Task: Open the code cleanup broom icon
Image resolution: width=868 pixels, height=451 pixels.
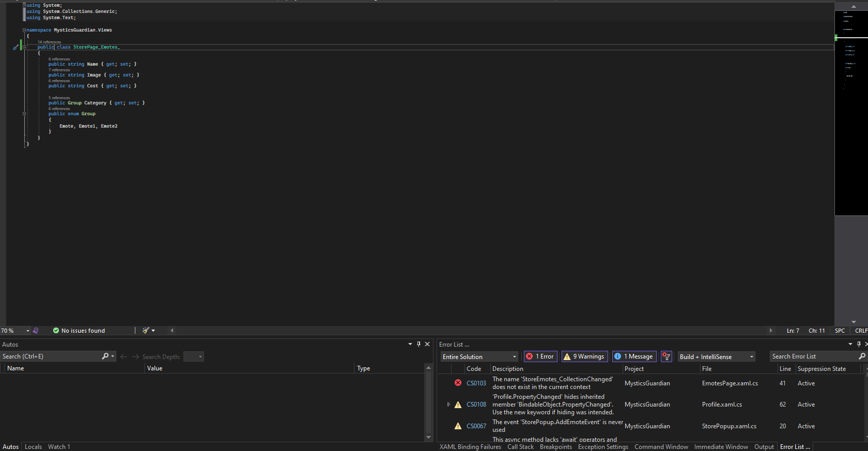Action: pyautogui.click(x=146, y=331)
